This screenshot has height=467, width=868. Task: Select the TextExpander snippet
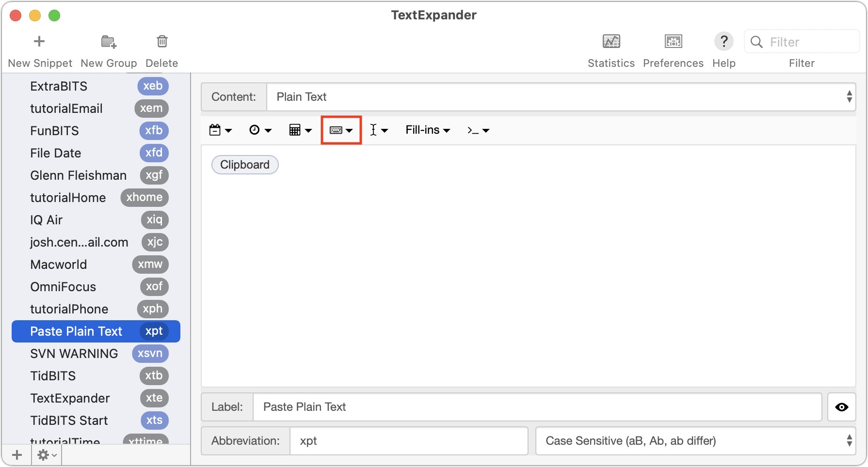pos(96,398)
